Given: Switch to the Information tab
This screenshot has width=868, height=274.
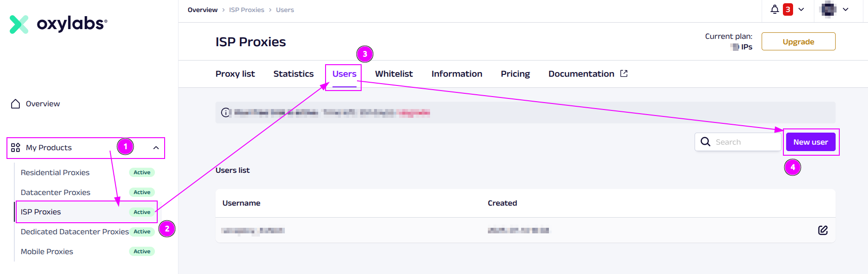Looking at the screenshot, I should tap(456, 74).
